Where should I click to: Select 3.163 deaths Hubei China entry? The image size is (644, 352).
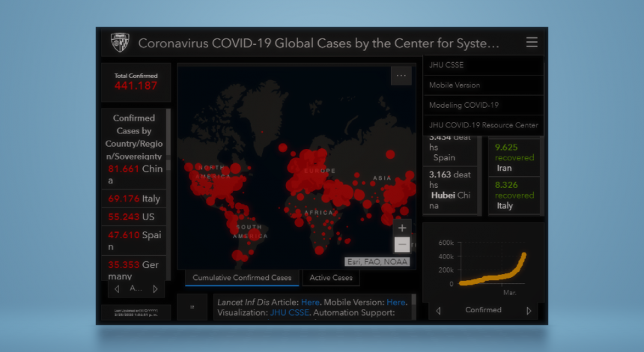(450, 190)
